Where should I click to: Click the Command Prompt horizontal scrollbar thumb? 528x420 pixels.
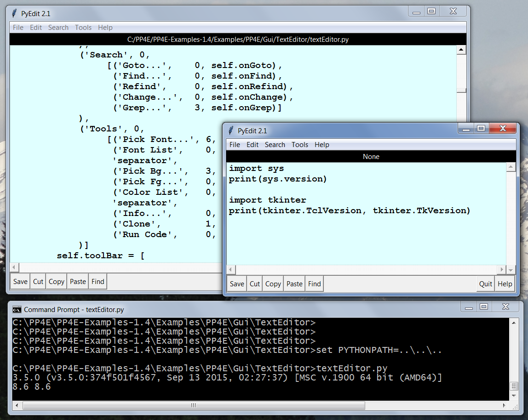[x=193, y=405]
